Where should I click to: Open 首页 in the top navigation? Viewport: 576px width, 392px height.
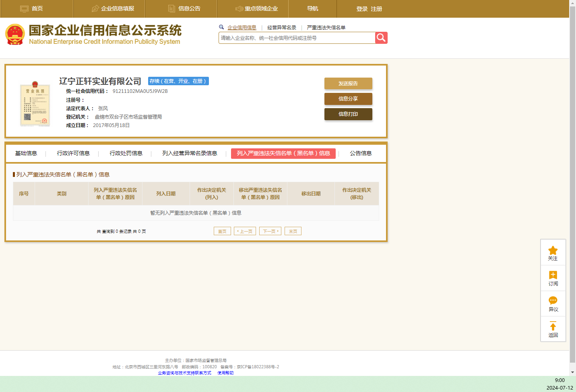pyautogui.click(x=37, y=8)
